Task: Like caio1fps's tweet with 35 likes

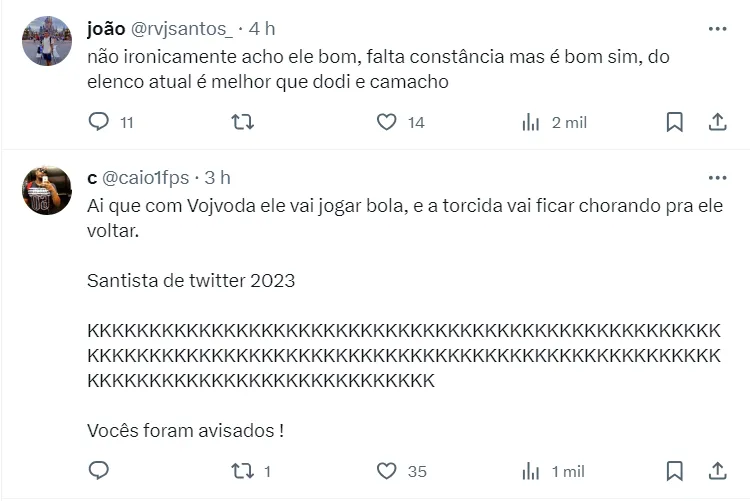Action: coord(387,471)
